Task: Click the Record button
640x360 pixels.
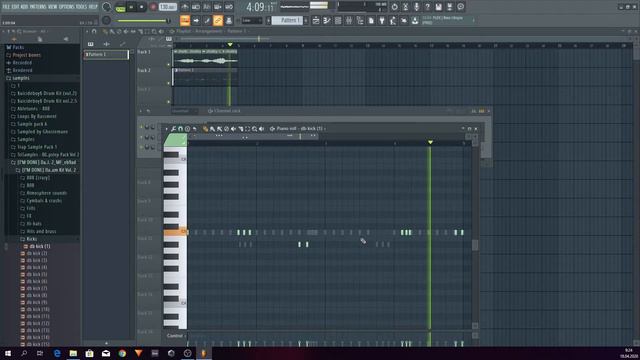Action: pyautogui.click(x=153, y=7)
